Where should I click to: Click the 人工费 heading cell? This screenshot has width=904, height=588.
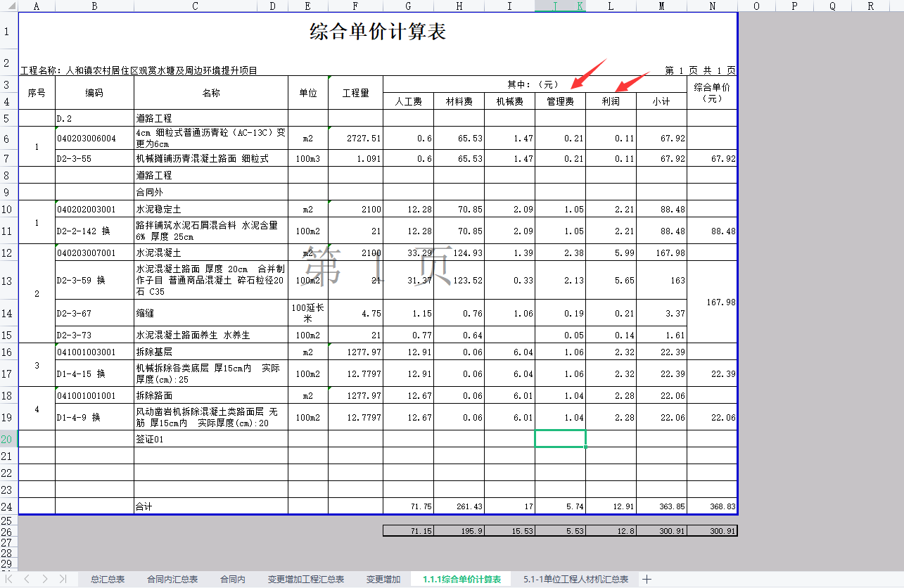[408, 101]
